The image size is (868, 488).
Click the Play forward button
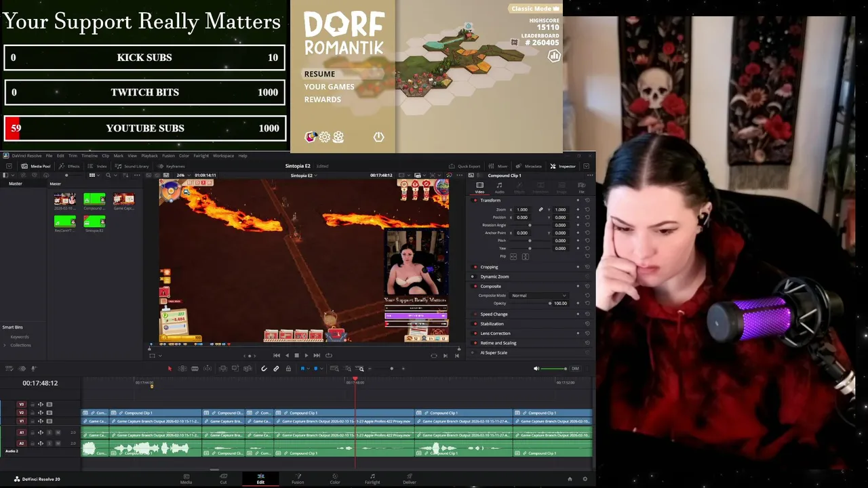coord(307,355)
